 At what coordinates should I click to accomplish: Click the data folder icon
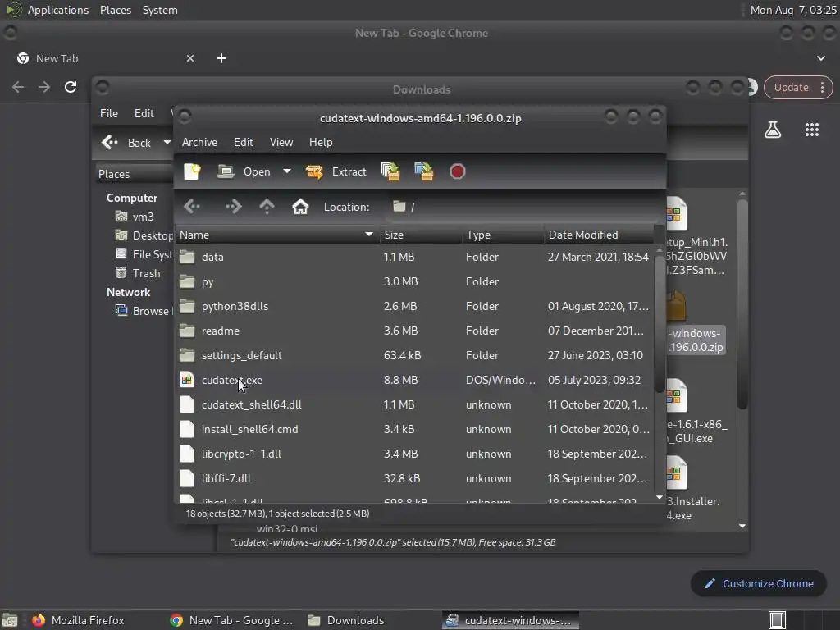coord(187,257)
